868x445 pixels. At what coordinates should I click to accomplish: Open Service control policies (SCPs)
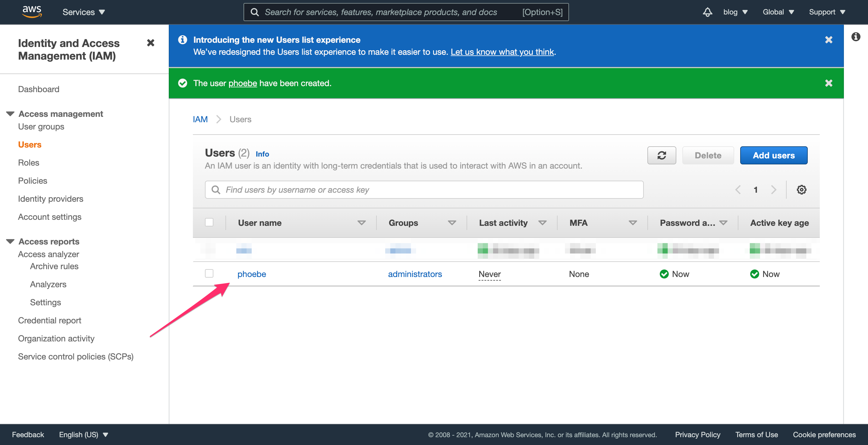coord(76,356)
